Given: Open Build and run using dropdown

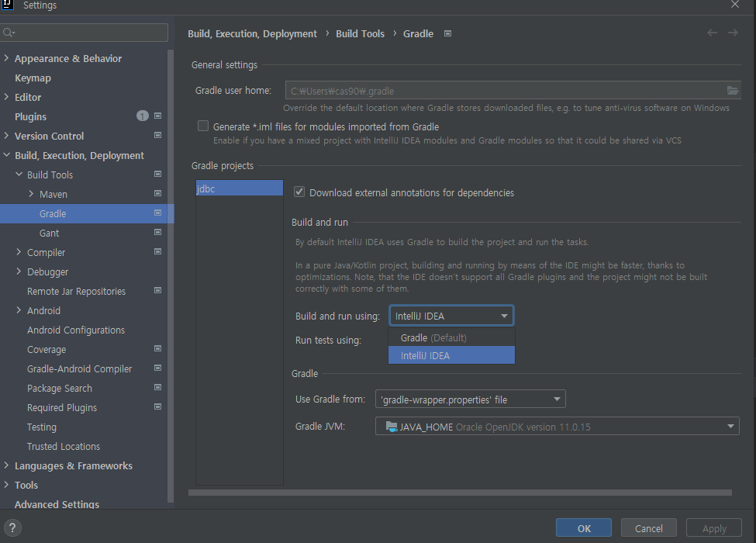Looking at the screenshot, I should 451,316.
